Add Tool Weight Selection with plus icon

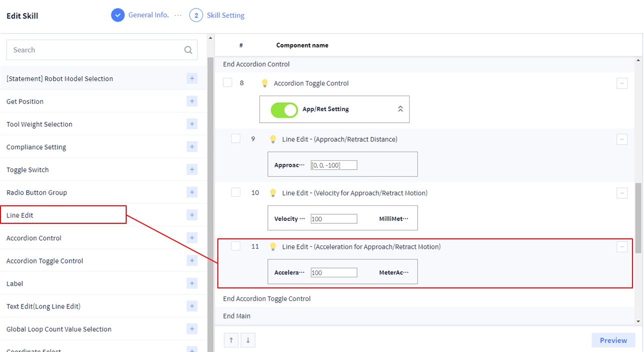point(192,124)
